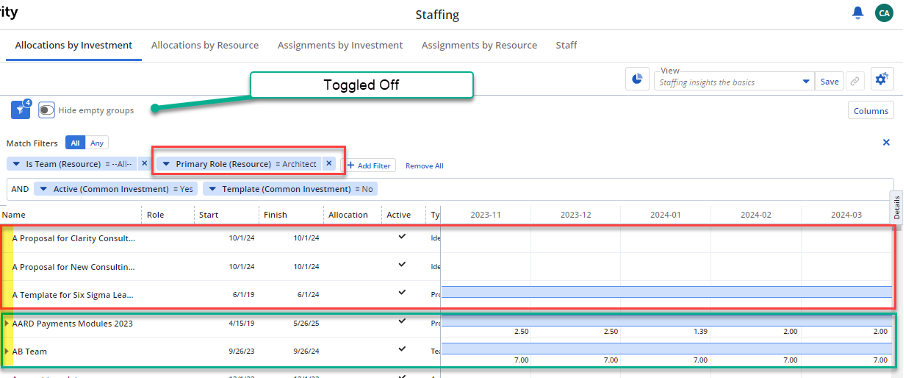The height and width of the screenshot is (378, 904).
Task: Remove the Primary Role (Resource) filter
Action: pos(329,164)
